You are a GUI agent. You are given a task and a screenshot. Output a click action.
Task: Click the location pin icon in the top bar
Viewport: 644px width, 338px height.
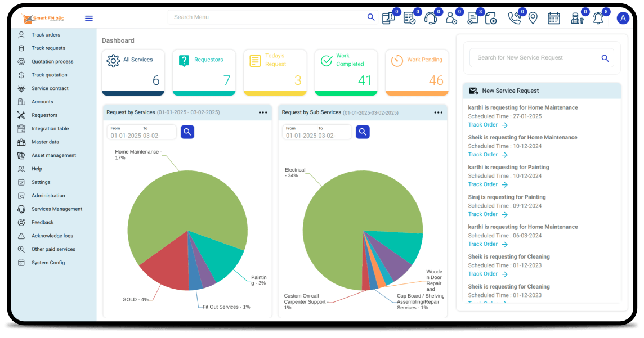(533, 18)
